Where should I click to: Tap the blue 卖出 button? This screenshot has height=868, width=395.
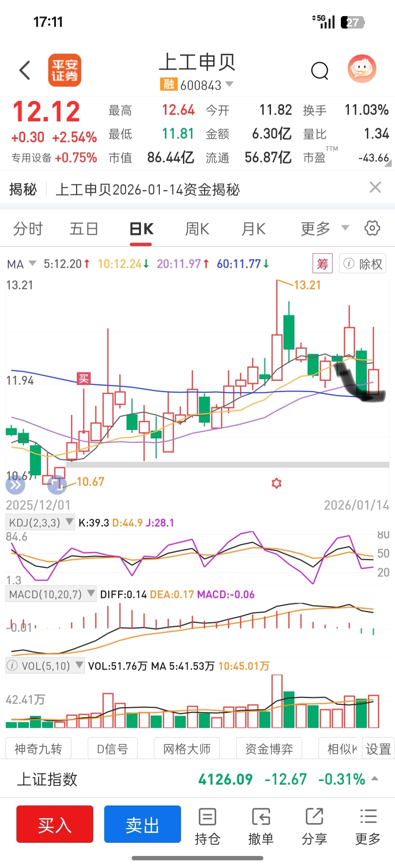coord(143,824)
